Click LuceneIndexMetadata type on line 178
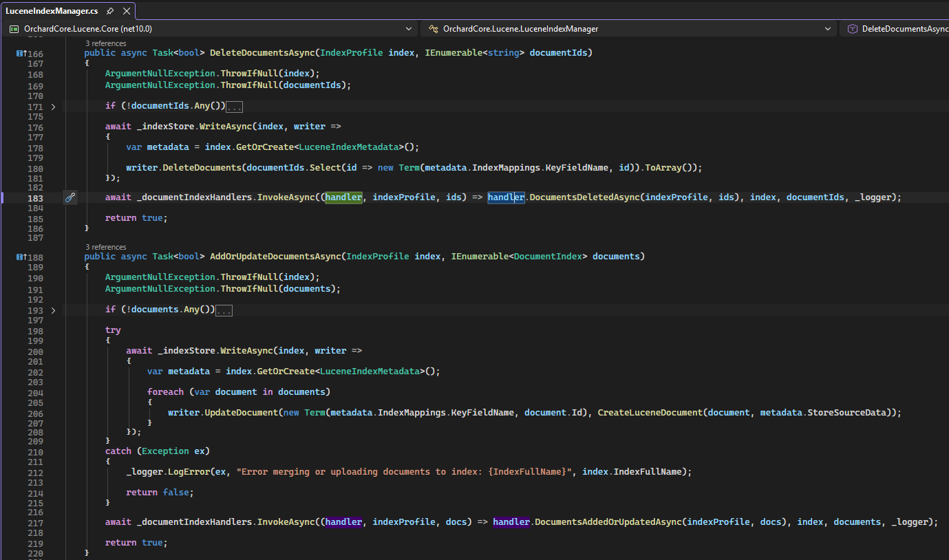This screenshot has width=949, height=560. [x=349, y=147]
